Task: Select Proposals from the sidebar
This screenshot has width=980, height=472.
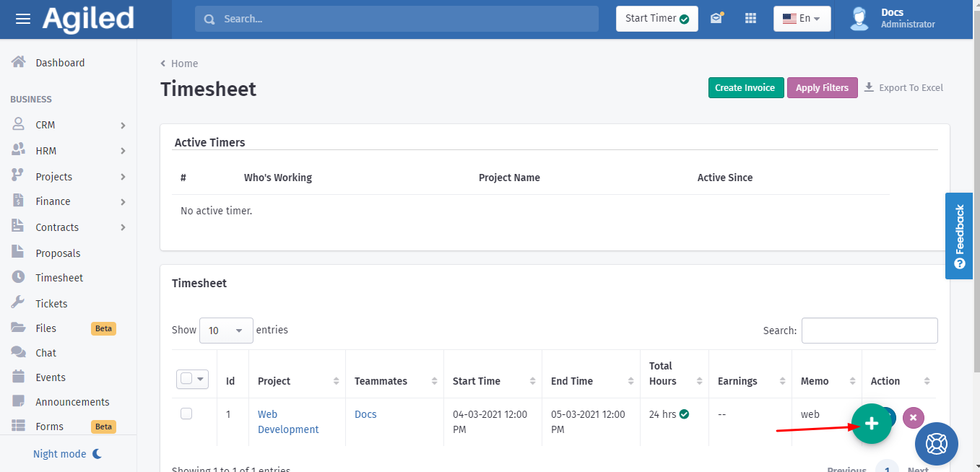Action: (58, 253)
